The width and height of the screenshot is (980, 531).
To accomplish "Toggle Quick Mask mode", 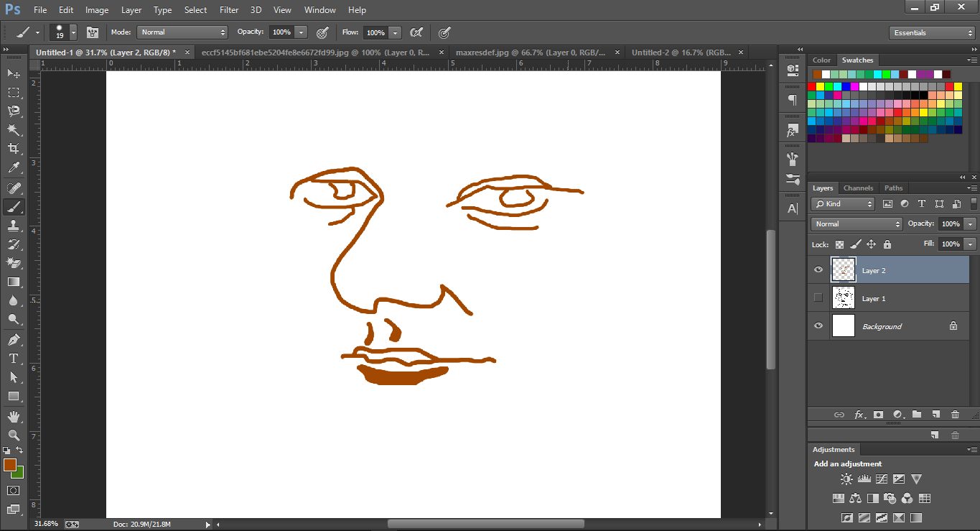I will point(14,491).
